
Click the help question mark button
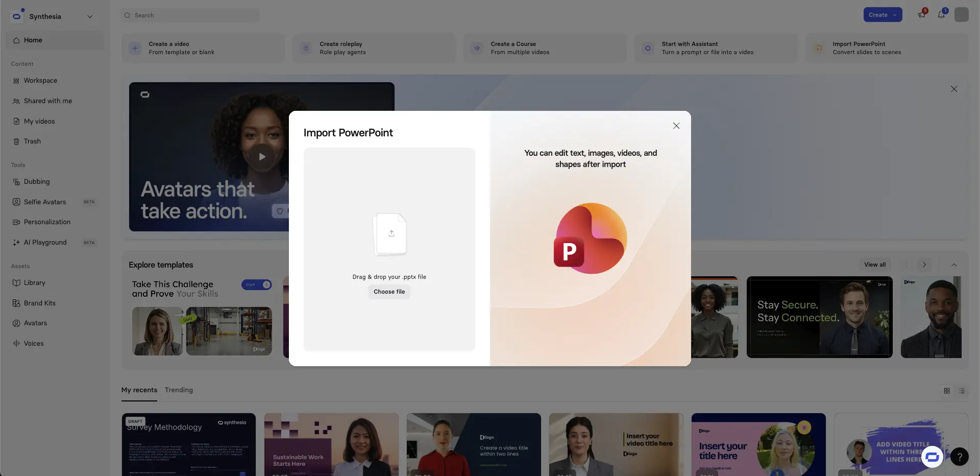point(960,457)
